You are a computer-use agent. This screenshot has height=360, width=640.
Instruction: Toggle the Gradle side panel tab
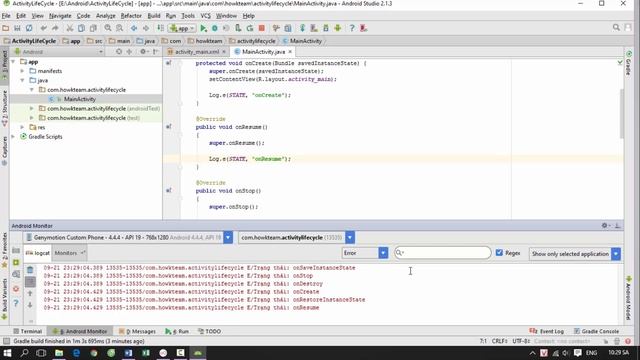[629, 63]
